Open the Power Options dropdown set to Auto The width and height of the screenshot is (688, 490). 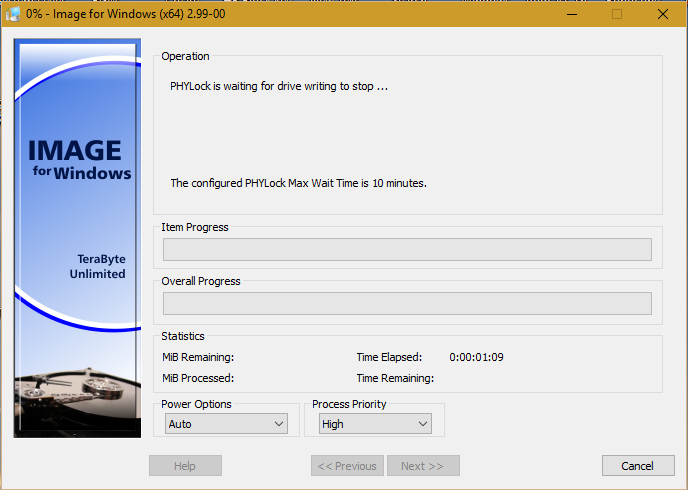click(x=227, y=424)
